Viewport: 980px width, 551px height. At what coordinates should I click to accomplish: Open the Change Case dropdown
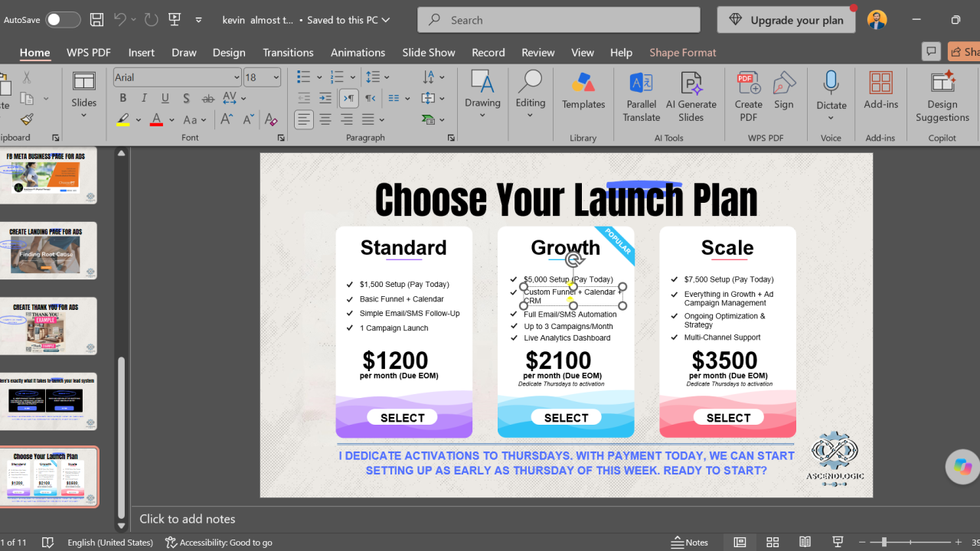click(x=195, y=119)
